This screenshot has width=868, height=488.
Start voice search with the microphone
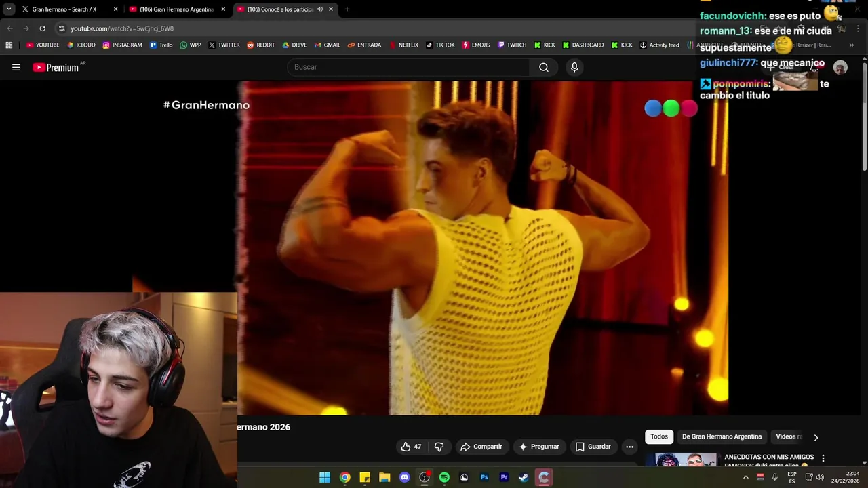[574, 67]
